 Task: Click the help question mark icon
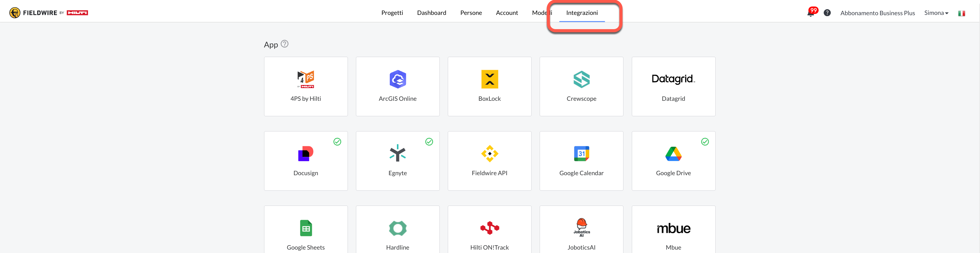pyautogui.click(x=827, y=13)
